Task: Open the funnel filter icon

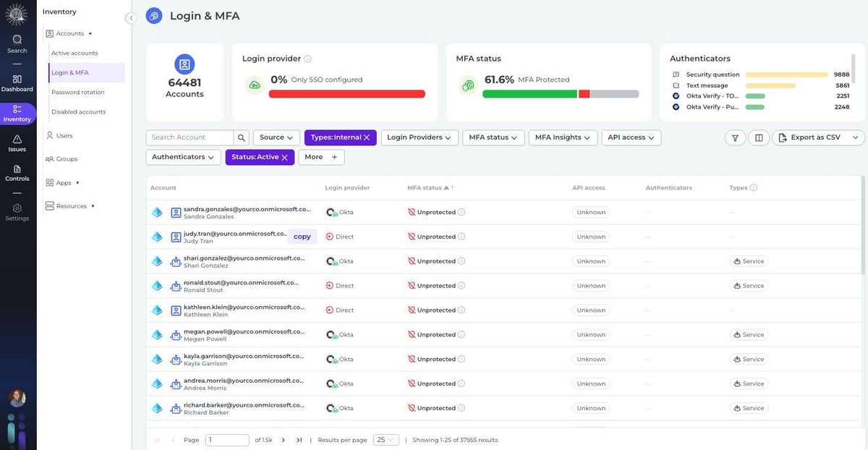Action: [x=734, y=136]
